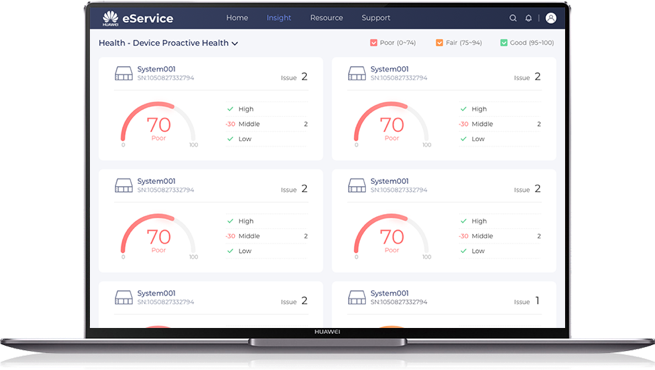Click the Issue 1 count on the bottom-right card
This screenshot has height=370, width=655.
click(527, 301)
